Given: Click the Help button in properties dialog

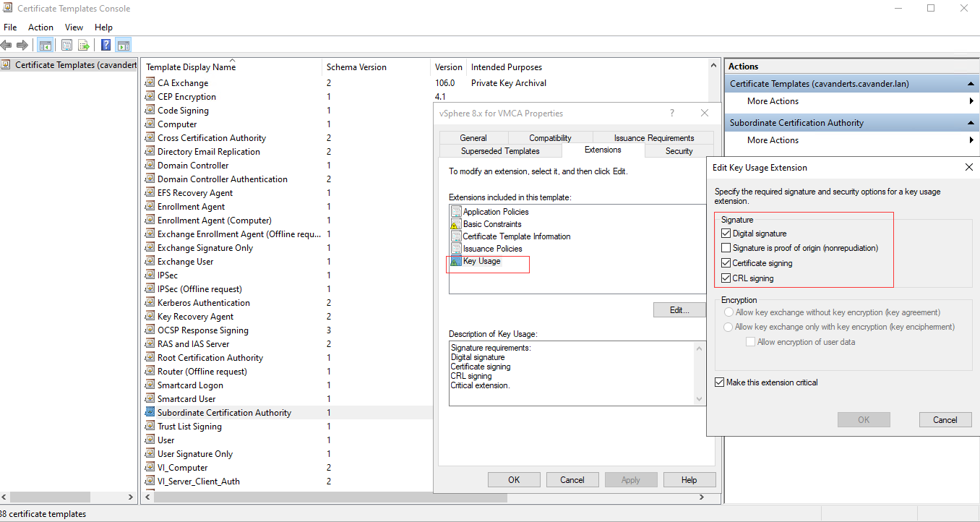Looking at the screenshot, I should (689, 480).
